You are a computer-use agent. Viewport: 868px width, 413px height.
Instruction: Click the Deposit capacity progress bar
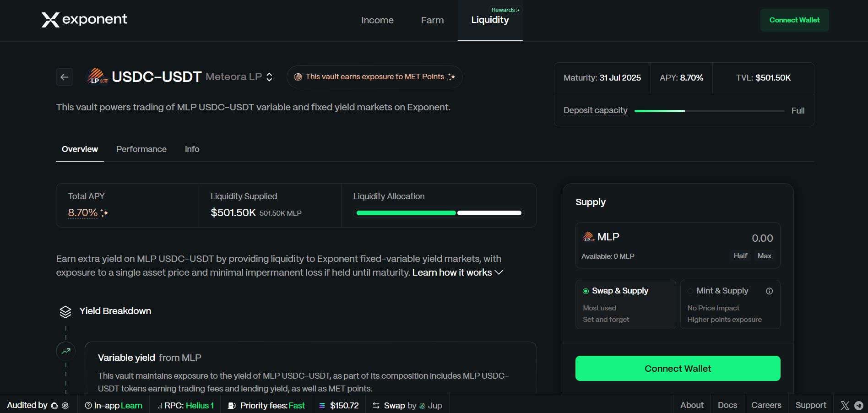click(709, 111)
